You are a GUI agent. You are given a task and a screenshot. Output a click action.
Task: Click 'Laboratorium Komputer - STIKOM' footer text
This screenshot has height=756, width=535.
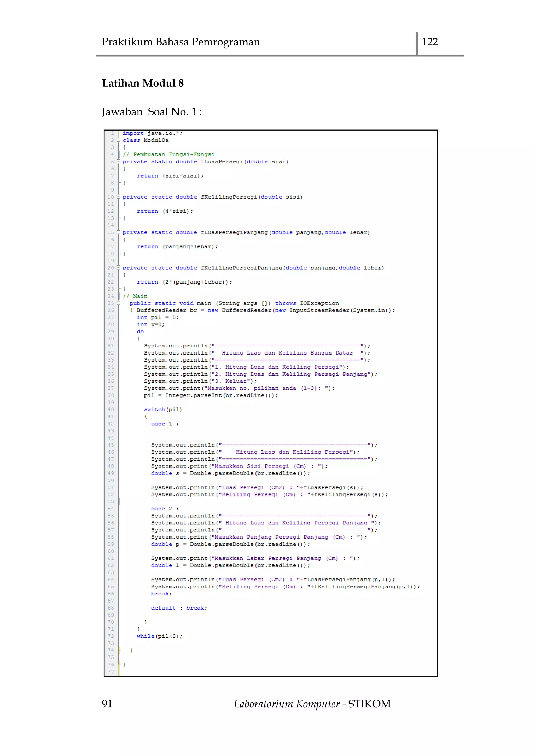coord(312,704)
